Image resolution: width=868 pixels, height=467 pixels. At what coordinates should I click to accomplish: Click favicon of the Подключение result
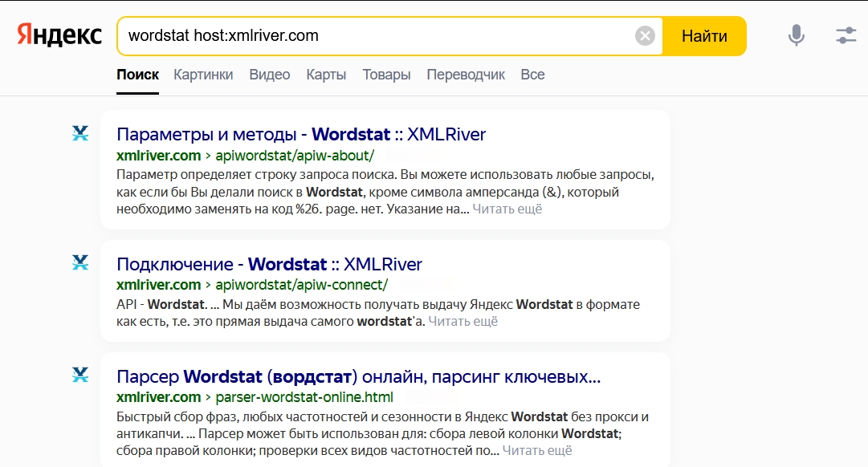click(80, 263)
